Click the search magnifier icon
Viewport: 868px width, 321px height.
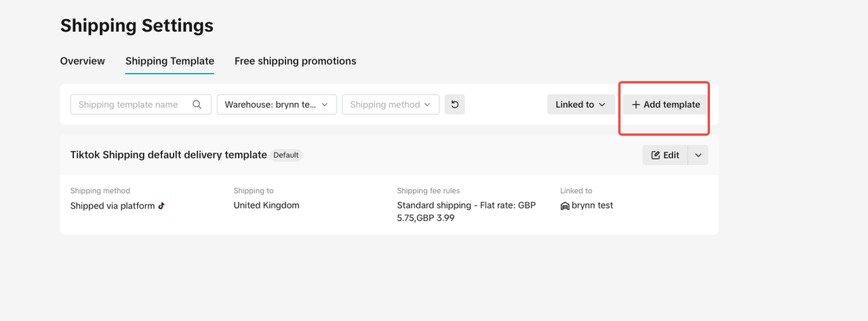pyautogui.click(x=197, y=104)
